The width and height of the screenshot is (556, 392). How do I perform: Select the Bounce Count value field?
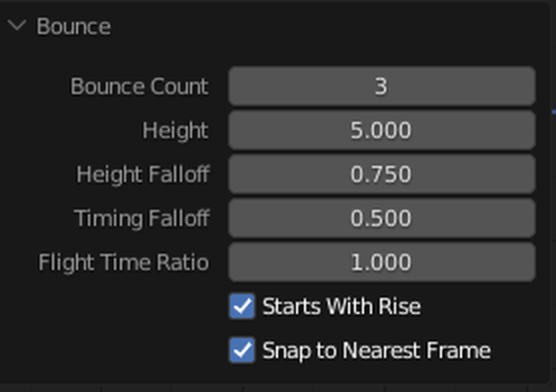tap(382, 86)
